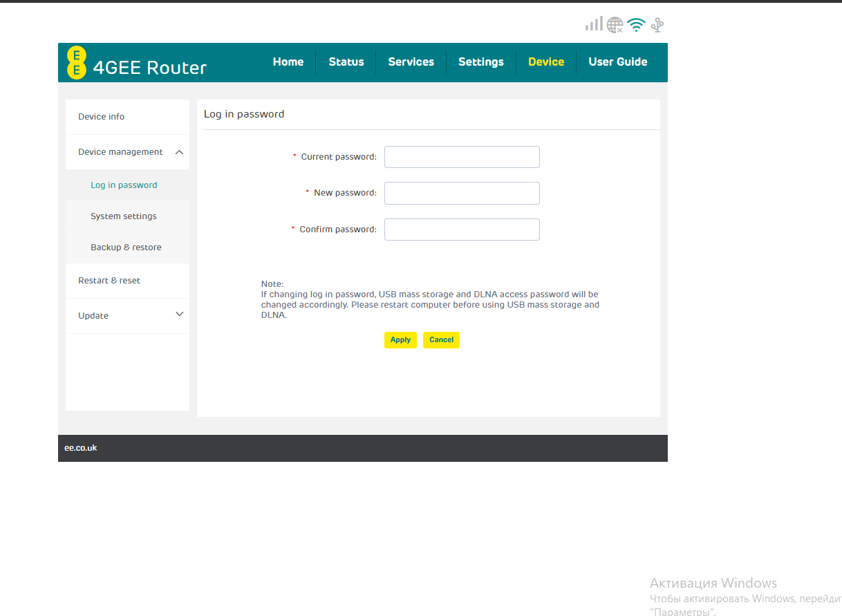Open Backup & restore page
The height and width of the screenshot is (616, 842).
coord(126,248)
